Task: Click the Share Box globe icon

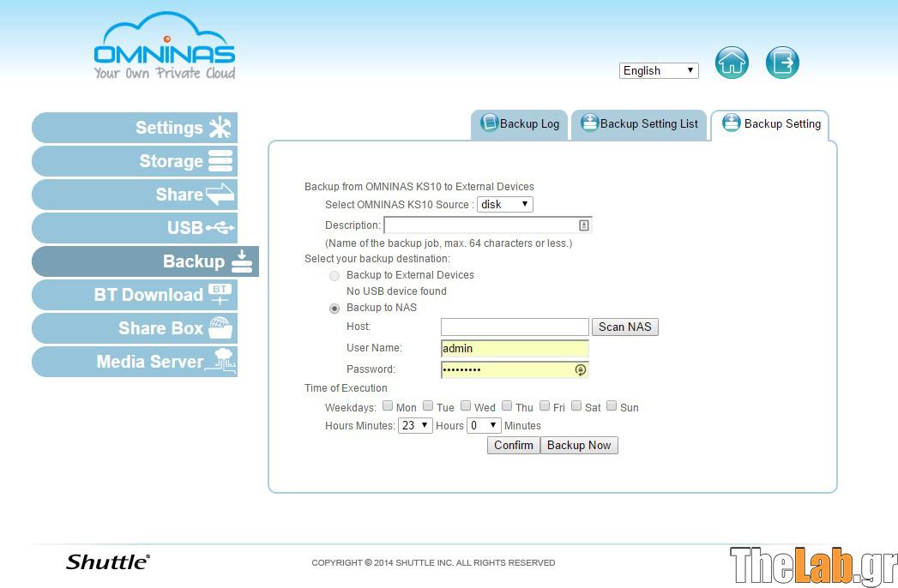Action: point(220,327)
